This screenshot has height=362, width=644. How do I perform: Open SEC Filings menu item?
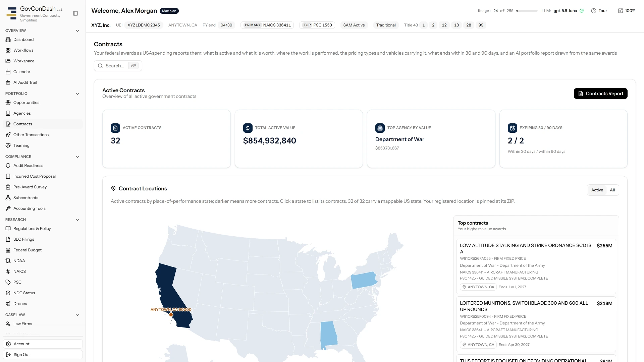tap(43, 239)
